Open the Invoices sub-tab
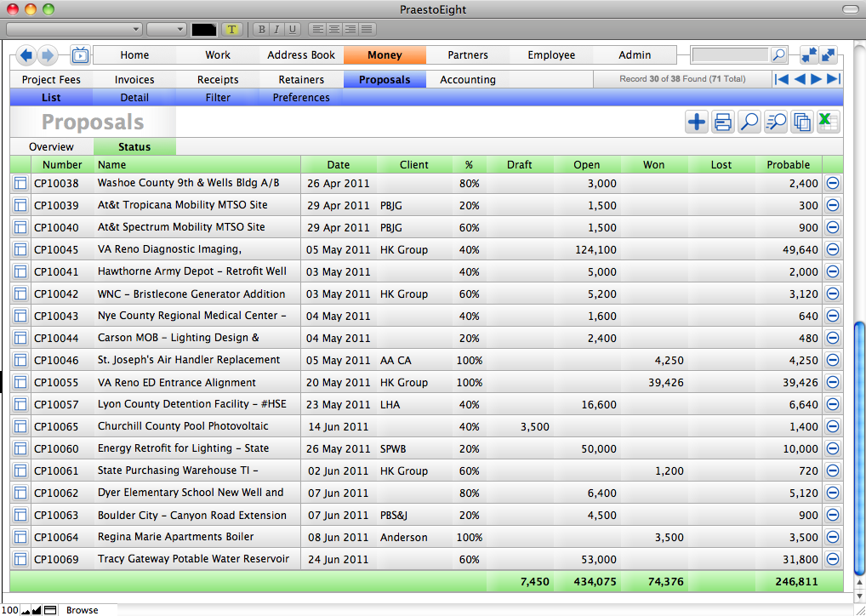The height and width of the screenshot is (616, 866). coord(134,80)
